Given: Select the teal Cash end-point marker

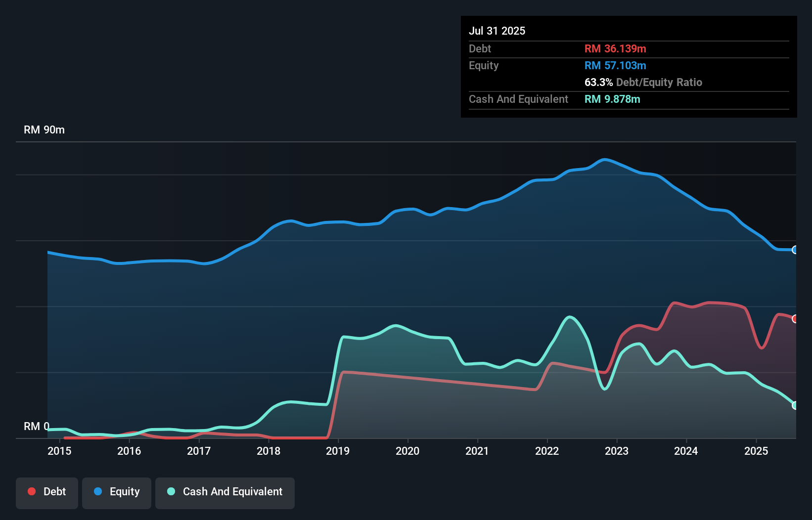Looking at the screenshot, I should [795, 405].
